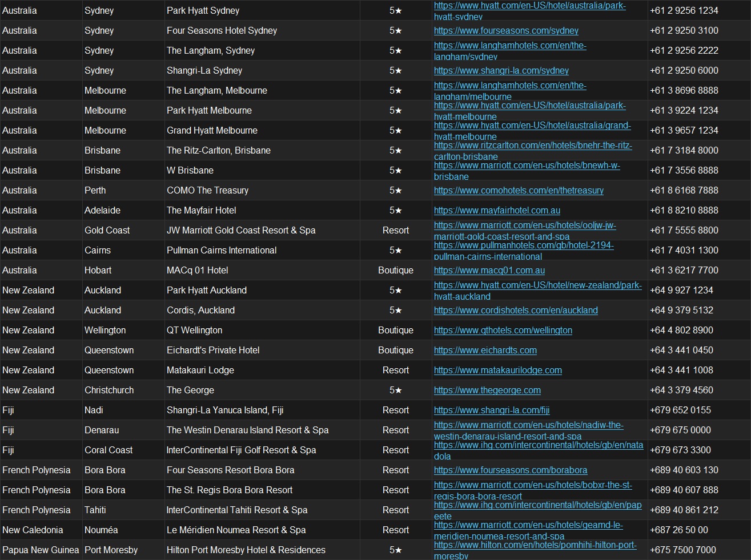Click the Adelaide city cell
Viewport: 751px width, 560px height.
[123, 210]
